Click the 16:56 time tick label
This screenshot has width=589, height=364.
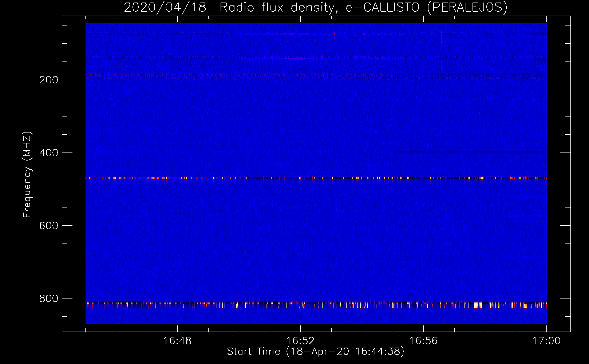[x=423, y=341]
